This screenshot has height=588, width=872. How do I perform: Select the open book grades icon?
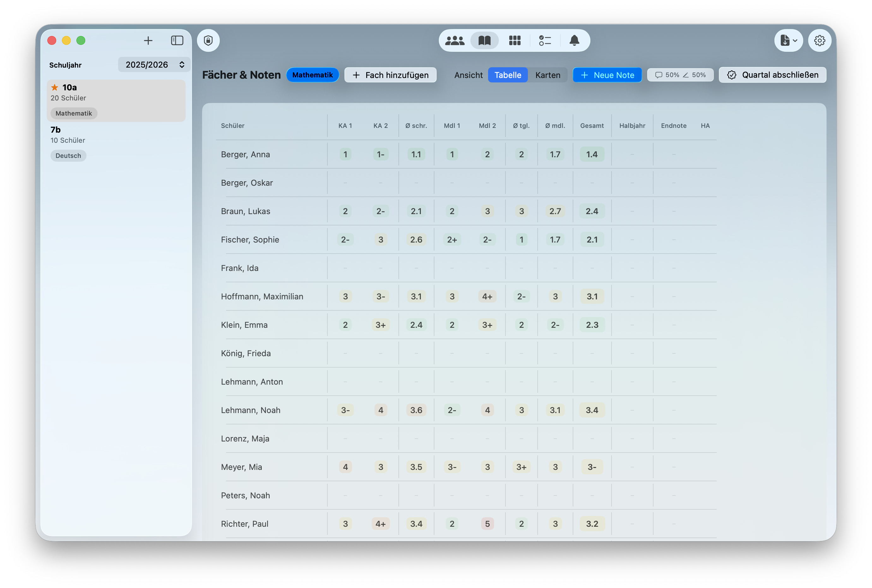[x=484, y=40]
